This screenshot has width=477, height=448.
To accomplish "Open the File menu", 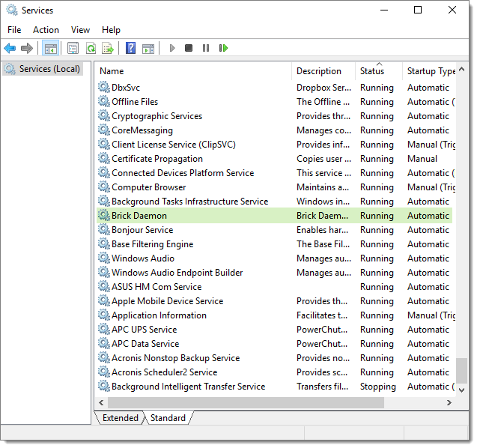I will pos(14,30).
